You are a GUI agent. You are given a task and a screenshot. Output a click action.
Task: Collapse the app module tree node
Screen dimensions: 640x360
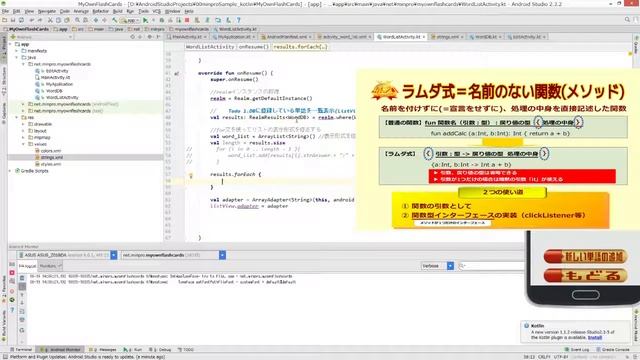[x=11, y=44]
